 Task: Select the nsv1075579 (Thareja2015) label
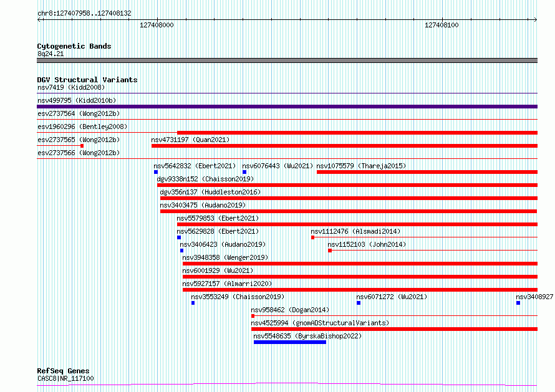(x=362, y=166)
